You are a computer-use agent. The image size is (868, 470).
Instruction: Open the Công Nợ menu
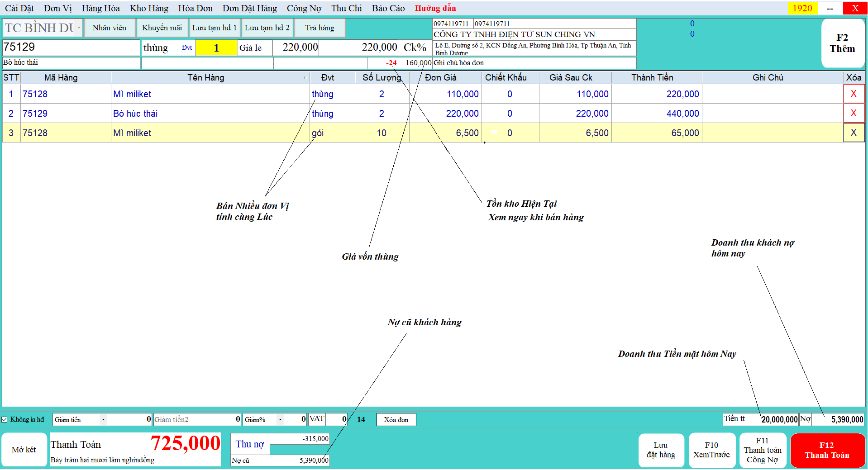(x=304, y=8)
